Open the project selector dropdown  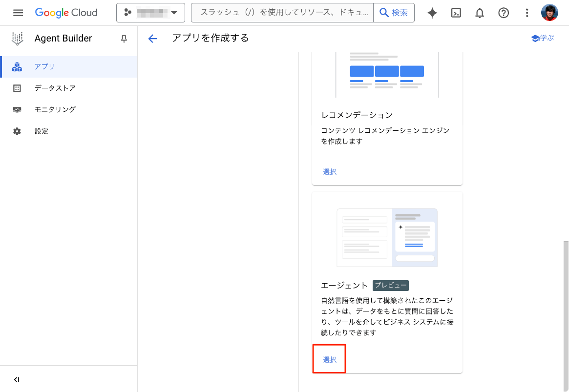click(x=150, y=13)
